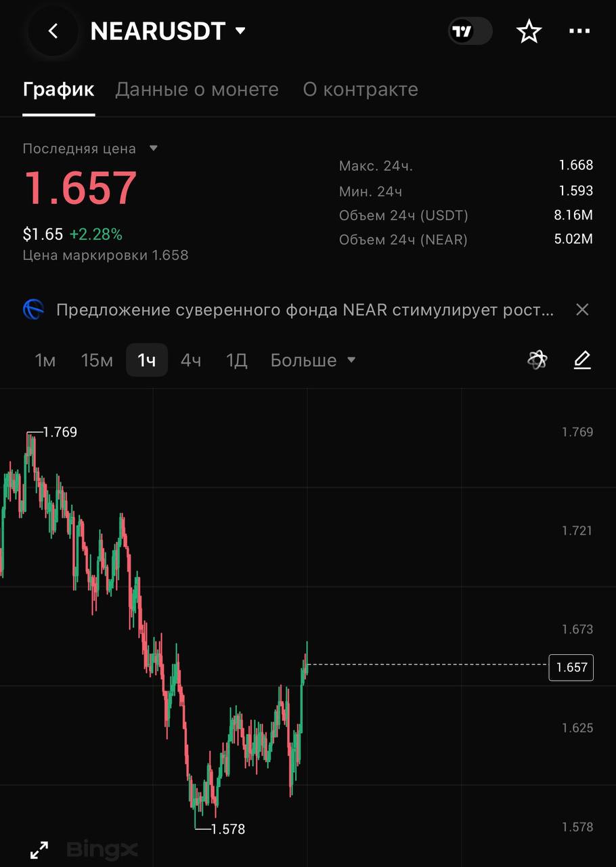Click the 1.721 price axis label

(577, 530)
